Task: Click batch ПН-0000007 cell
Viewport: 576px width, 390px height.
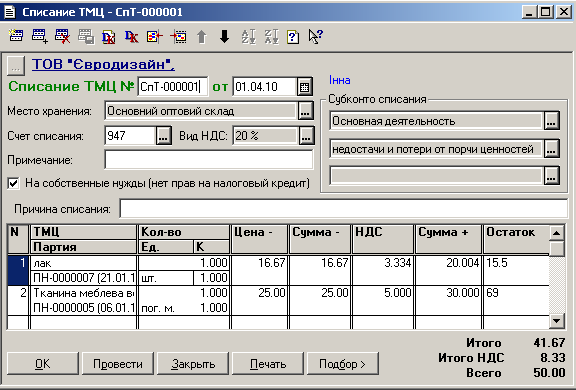Action: click(84, 278)
